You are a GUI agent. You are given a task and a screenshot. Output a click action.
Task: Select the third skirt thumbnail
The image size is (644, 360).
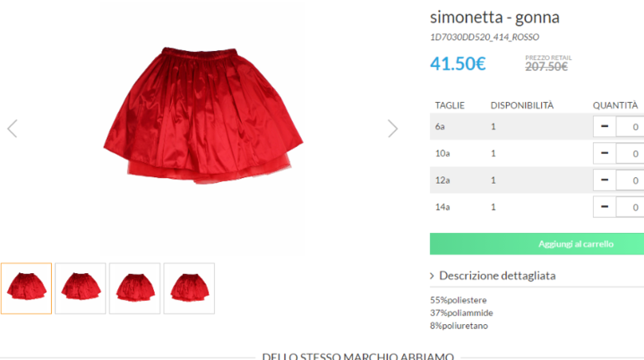click(x=135, y=288)
